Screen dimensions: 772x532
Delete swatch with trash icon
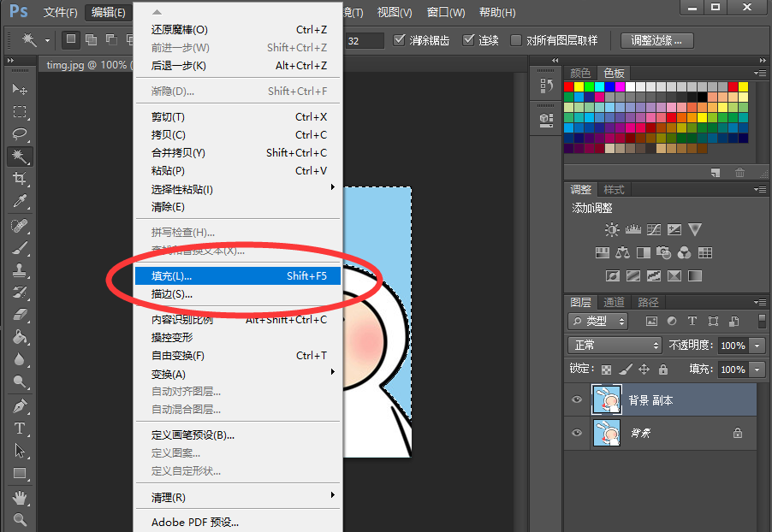(739, 172)
